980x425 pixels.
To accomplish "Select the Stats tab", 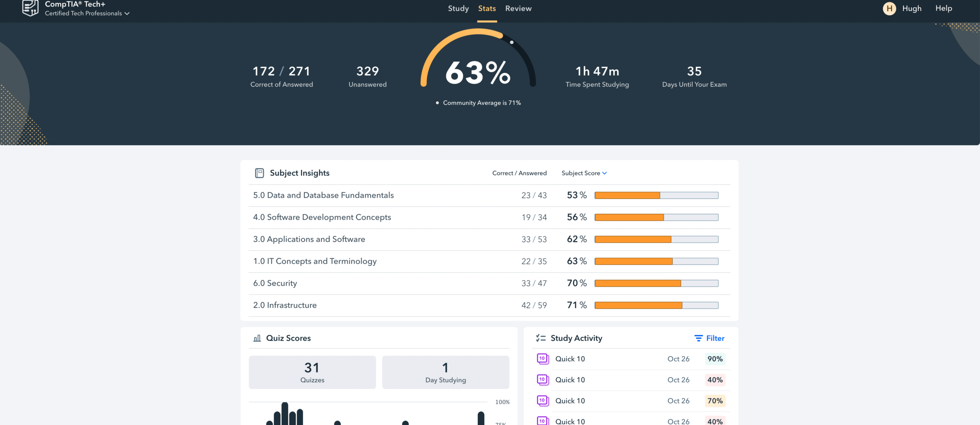I will (487, 8).
